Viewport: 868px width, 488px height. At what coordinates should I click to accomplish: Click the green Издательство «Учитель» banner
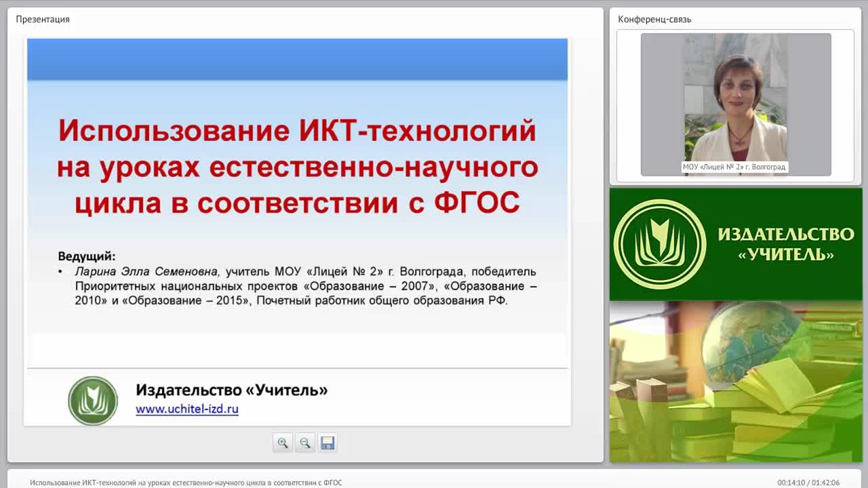[736, 244]
